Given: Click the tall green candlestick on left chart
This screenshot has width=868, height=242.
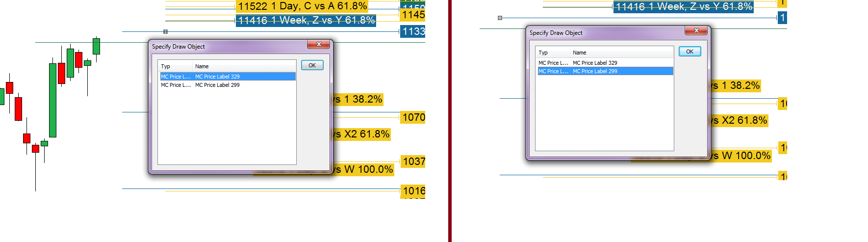Looking at the screenshot, I should pos(52,100).
